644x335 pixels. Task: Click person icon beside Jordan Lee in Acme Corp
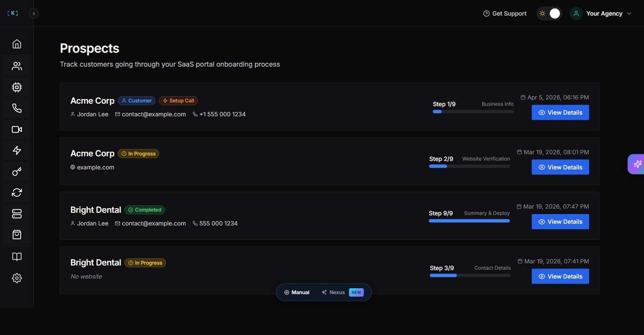pyautogui.click(x=73, y=114)
